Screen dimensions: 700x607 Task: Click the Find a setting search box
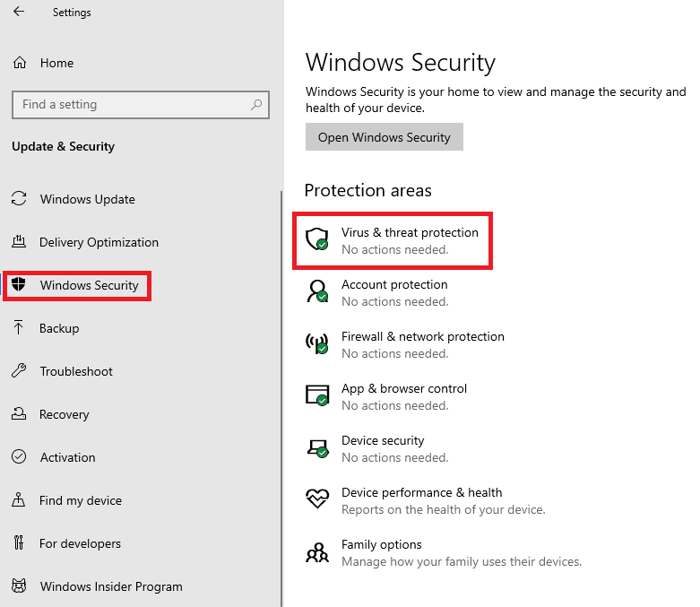[141, 105]
